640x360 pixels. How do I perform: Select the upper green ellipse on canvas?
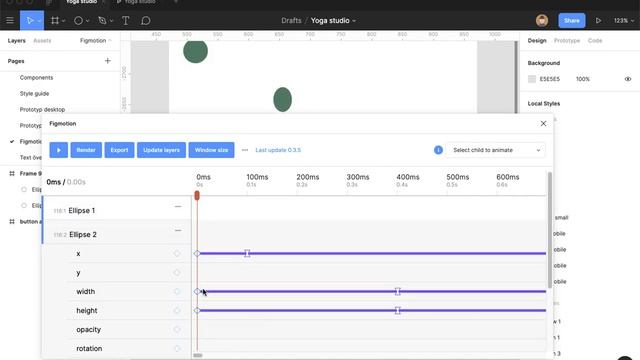pyautogui.click(x=196, y=51)
